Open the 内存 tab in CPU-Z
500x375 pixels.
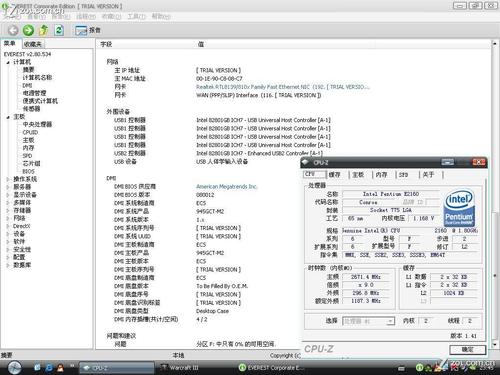tap(381, 174)
